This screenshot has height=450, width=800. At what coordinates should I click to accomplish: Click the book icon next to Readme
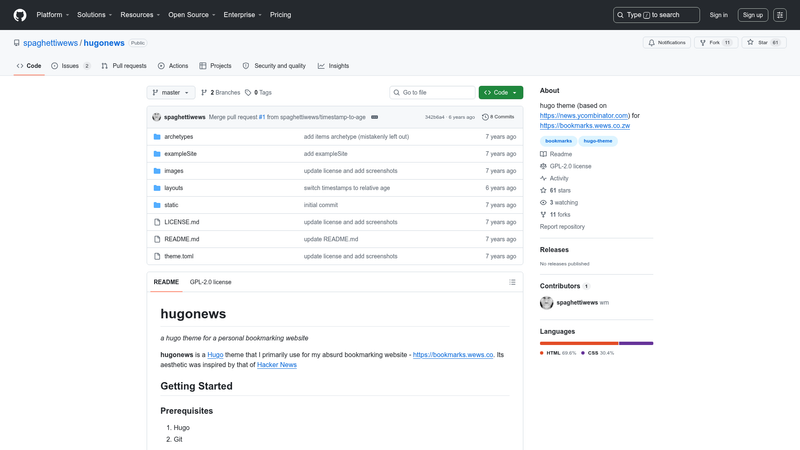pyautogui.click(x=543, y=154)
